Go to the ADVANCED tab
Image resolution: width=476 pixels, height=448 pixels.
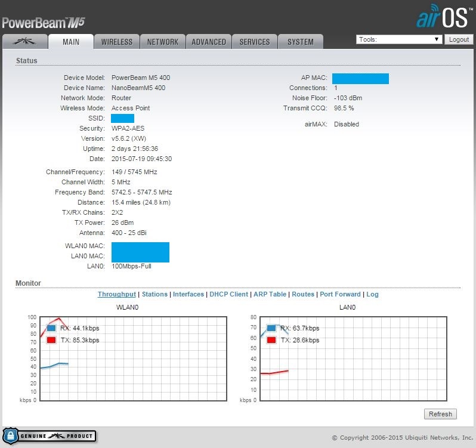pyautogui.click(x=209, y=42)
